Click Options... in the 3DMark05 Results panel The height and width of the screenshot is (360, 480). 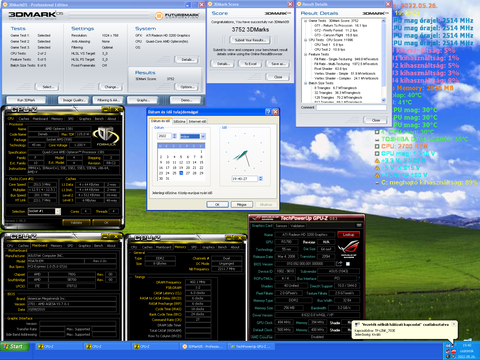[186, 87]
